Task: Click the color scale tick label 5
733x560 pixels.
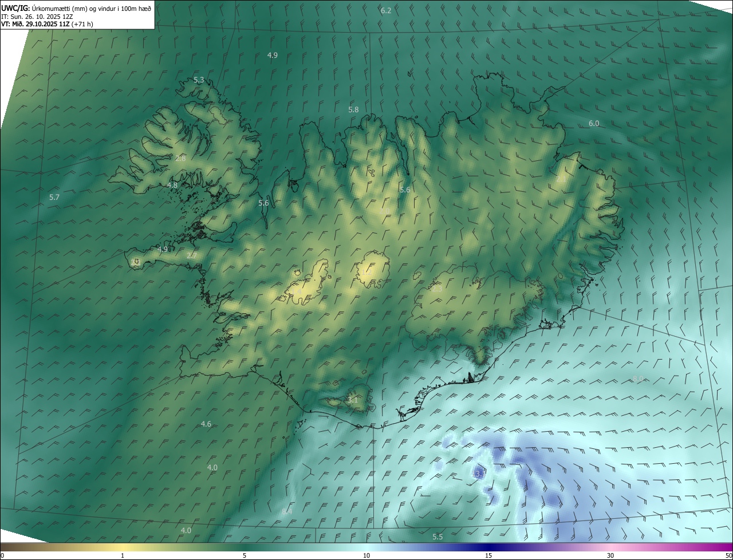Action: point(245,556)
